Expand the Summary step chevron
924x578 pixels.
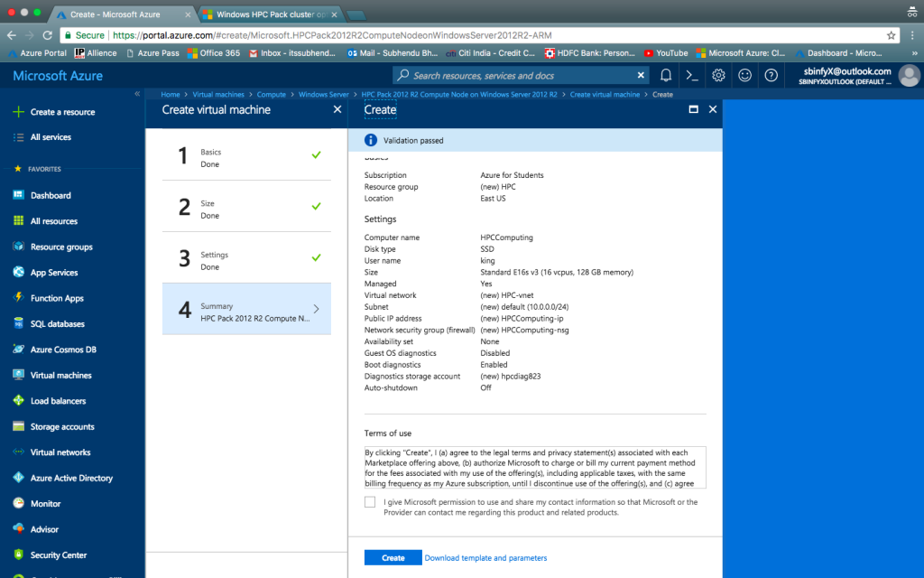pyautogui.click(x=317, y=309)
